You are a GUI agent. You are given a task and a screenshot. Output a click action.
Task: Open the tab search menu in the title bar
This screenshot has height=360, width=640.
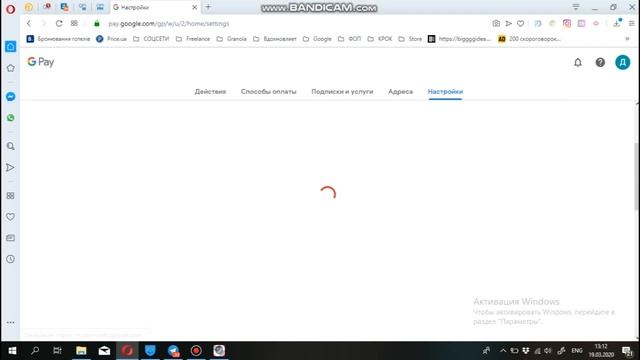[576, 7]
